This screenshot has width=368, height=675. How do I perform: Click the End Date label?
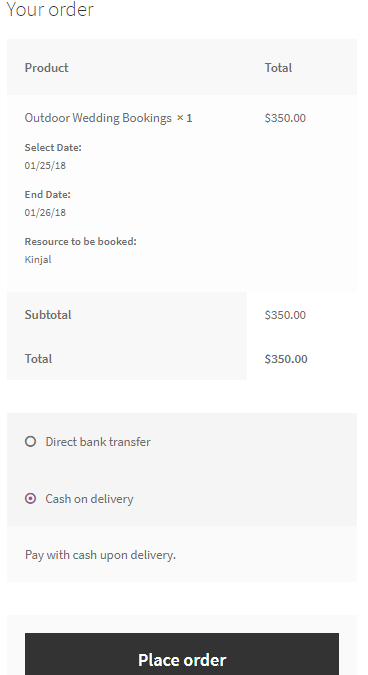tap(47, 195)
